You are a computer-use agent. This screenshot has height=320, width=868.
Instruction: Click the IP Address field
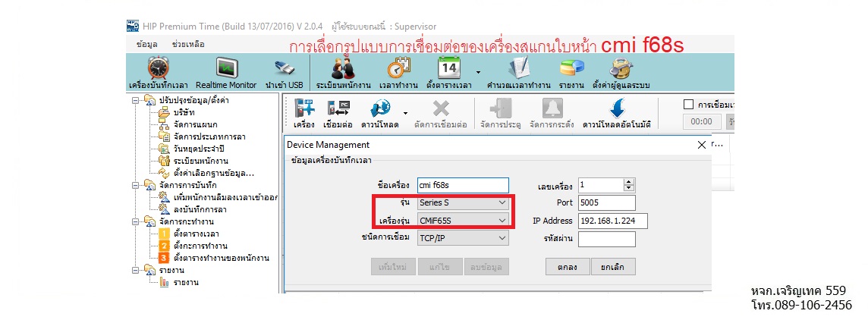click(x=613, y=221)
